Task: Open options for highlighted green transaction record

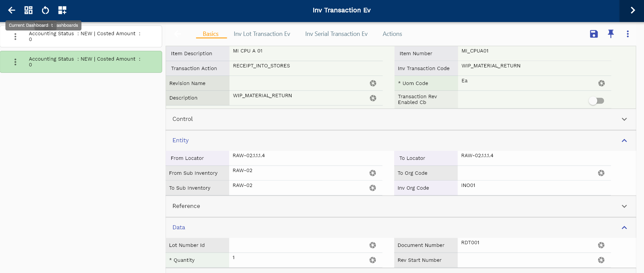Action: 15,62
